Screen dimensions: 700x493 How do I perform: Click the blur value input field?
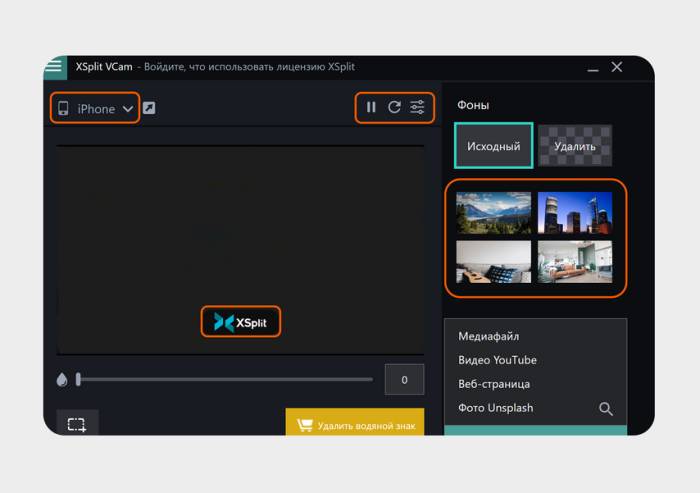(x=404, y=380)
